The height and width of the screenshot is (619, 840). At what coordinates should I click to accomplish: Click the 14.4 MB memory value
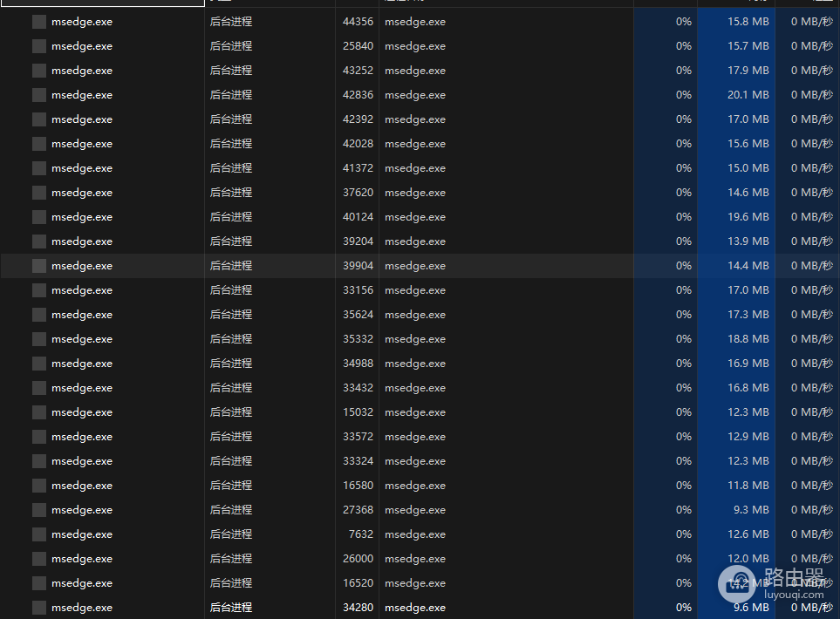click(x=748, y=266)
